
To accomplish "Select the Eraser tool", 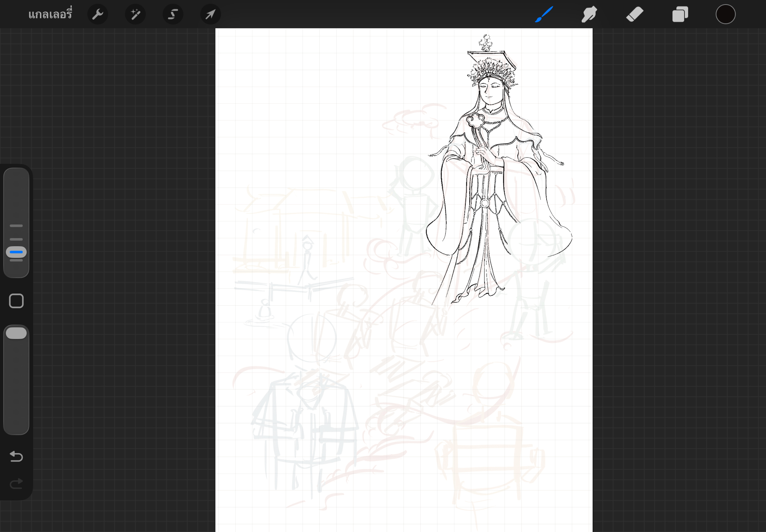I will coord(635,15).
